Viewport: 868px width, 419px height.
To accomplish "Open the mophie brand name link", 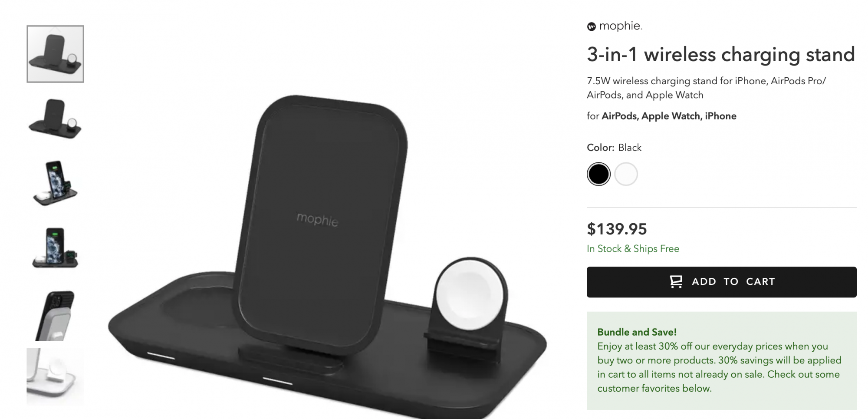I will pyautogui.click(x=620, y=26).
